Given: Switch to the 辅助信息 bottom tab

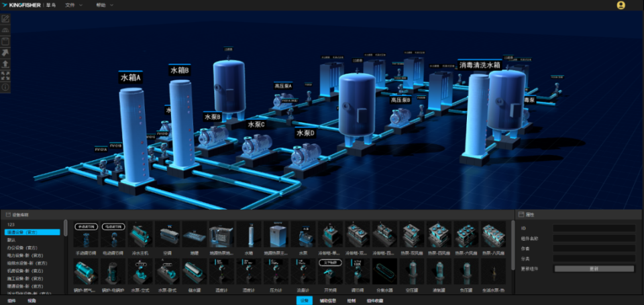Looking at the screenshot, I should click(328, 301).
